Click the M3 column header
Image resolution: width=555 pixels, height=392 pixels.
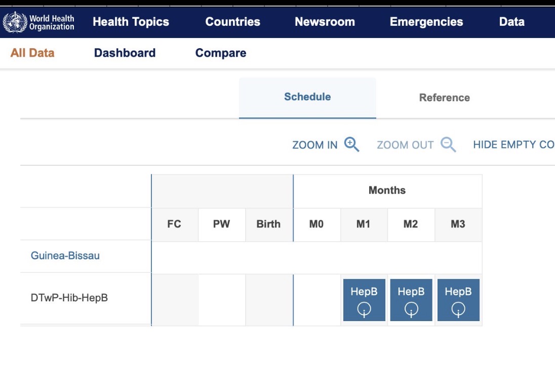(x=458, y=224)
